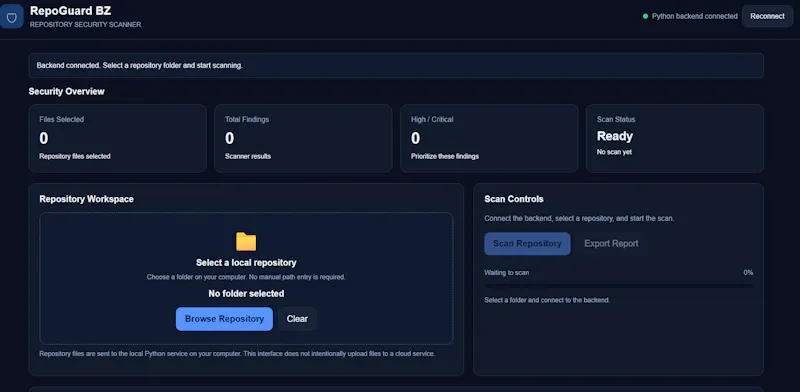Open the Files Selected overview card
This screenshot has width=800, height=392.
[x=117, y=138]
